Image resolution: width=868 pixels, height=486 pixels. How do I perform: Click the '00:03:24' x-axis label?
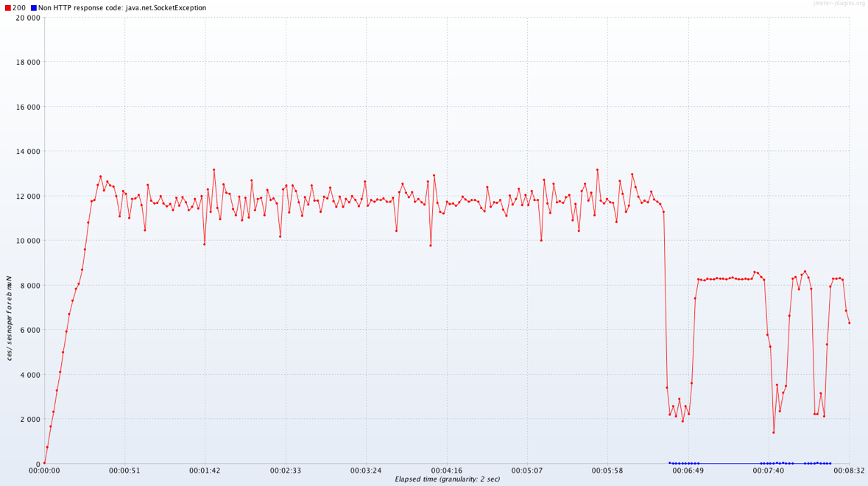[366, 471]
